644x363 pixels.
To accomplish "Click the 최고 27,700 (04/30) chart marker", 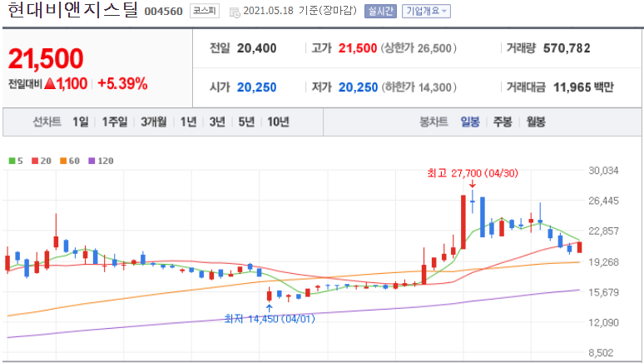I will point(473,173).
